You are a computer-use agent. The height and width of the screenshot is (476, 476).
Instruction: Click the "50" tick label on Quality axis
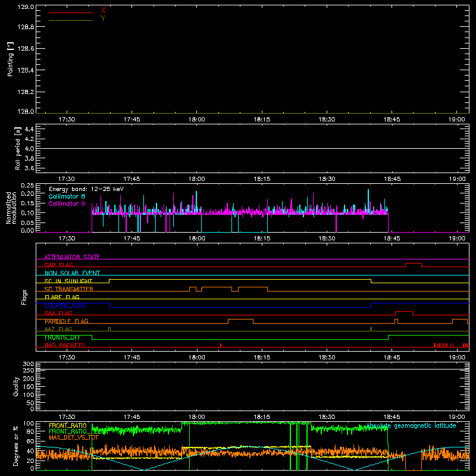click(x=30, y=403)
